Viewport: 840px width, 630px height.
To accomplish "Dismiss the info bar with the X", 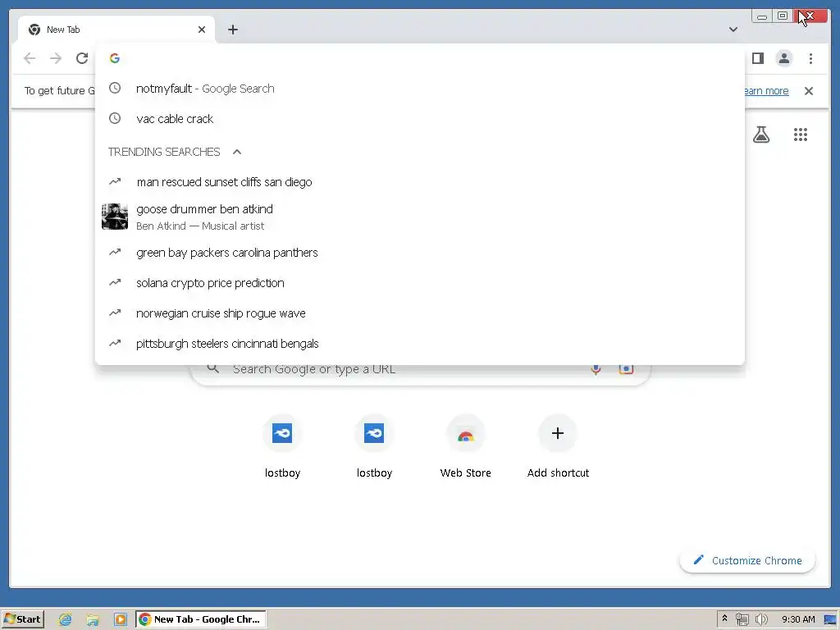I will pos(808,90).
